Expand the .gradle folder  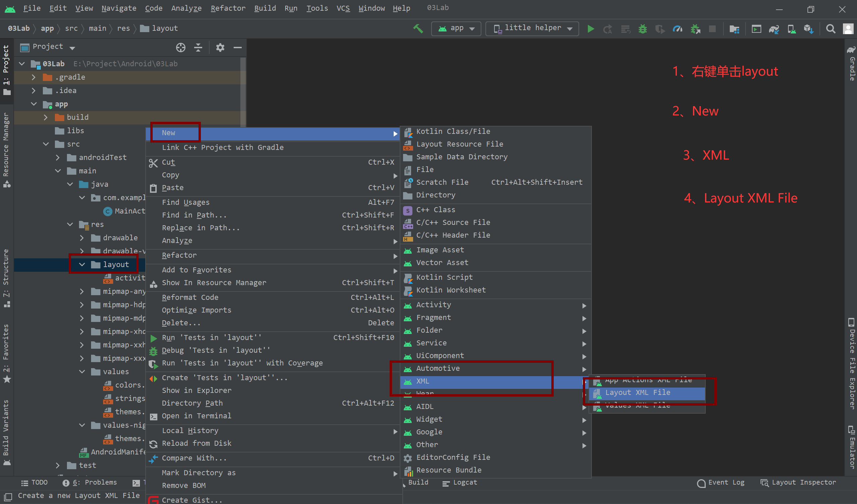33,77
